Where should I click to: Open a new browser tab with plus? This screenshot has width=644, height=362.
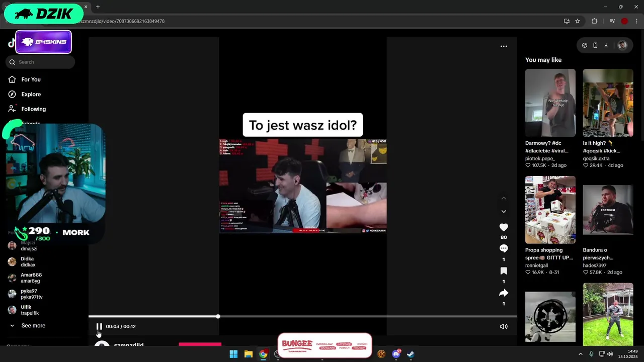(98, 7)
